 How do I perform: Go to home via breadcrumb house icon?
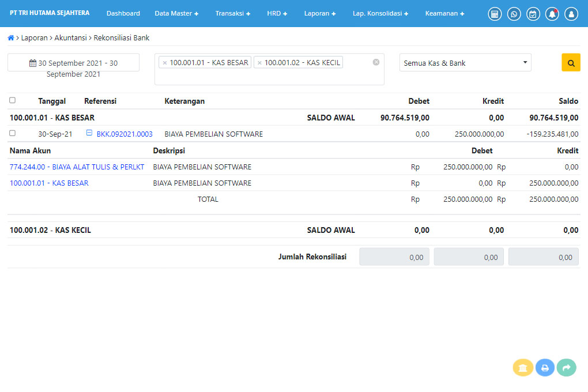[x=11, y=38]
